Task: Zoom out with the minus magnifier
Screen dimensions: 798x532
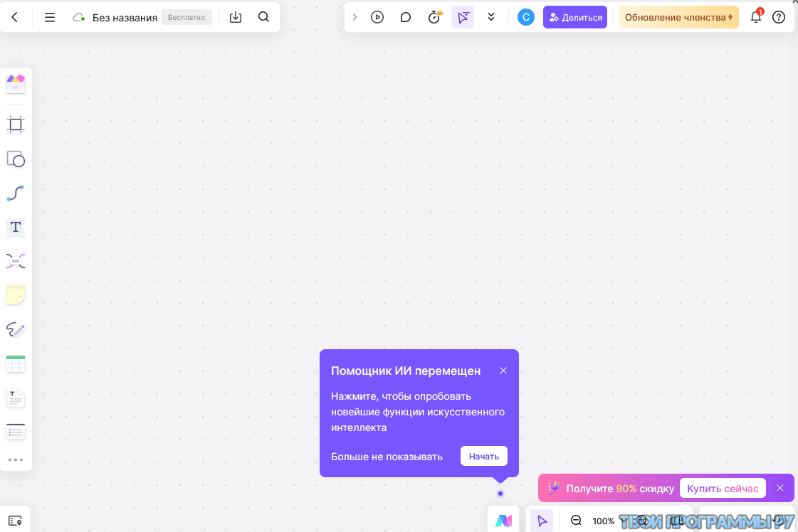Action: 576,521
